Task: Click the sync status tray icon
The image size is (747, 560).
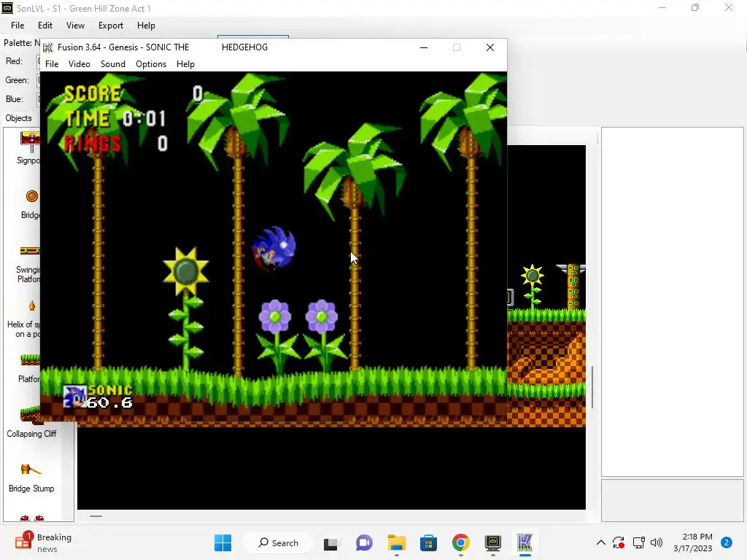Action: pyautogui.click(x=619, y=542)
